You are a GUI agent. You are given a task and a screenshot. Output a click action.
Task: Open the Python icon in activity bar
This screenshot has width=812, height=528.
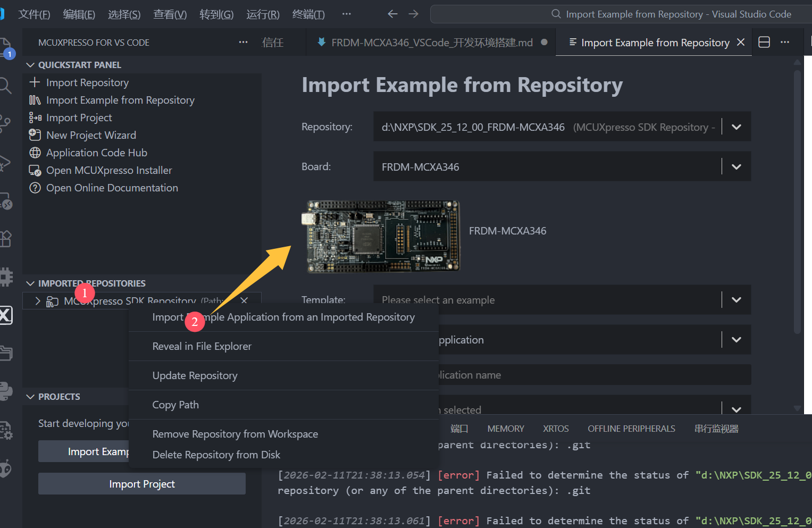[x=6, y=391]
